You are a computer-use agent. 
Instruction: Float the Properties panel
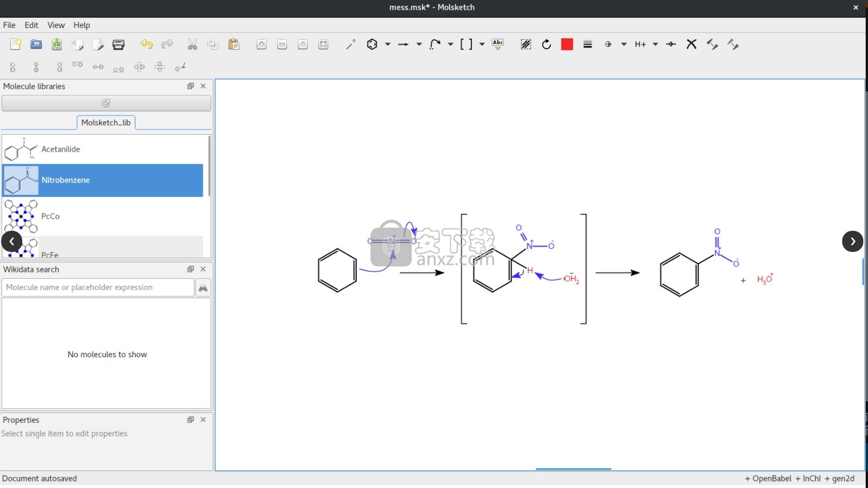coord(190,420)
